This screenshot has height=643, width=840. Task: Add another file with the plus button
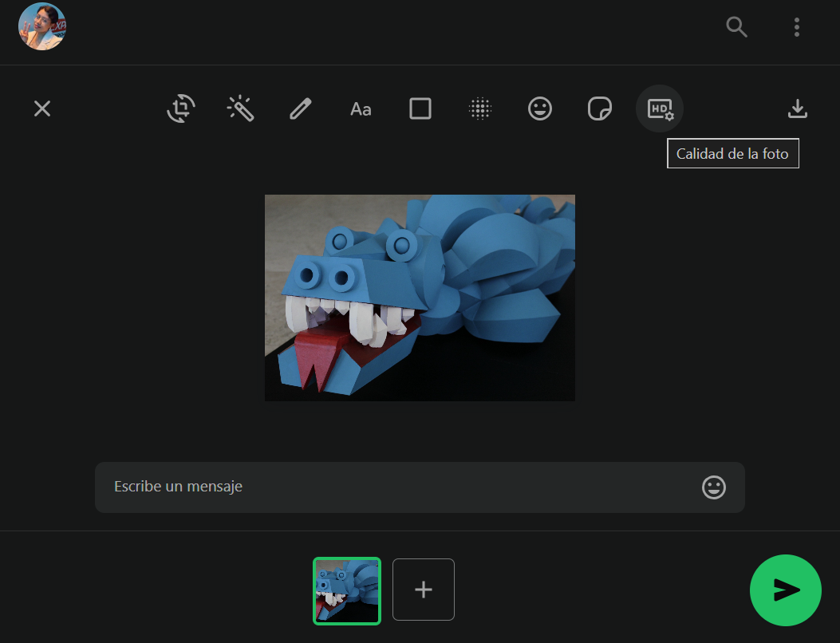(x=424, y=590)
